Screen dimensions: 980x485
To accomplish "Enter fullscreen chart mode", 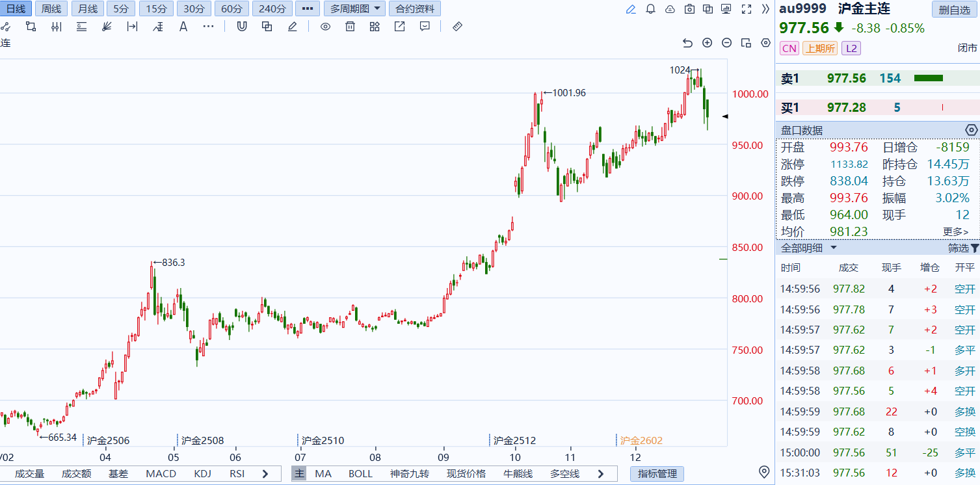I will (747, 9).
